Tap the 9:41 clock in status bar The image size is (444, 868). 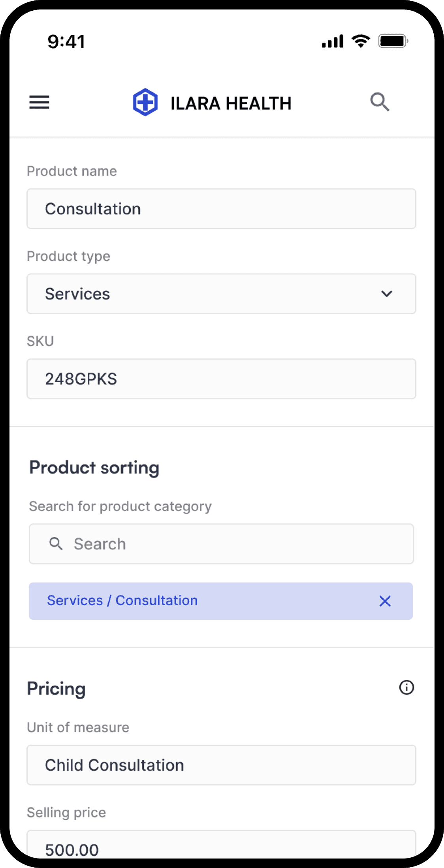click(66, 42)
